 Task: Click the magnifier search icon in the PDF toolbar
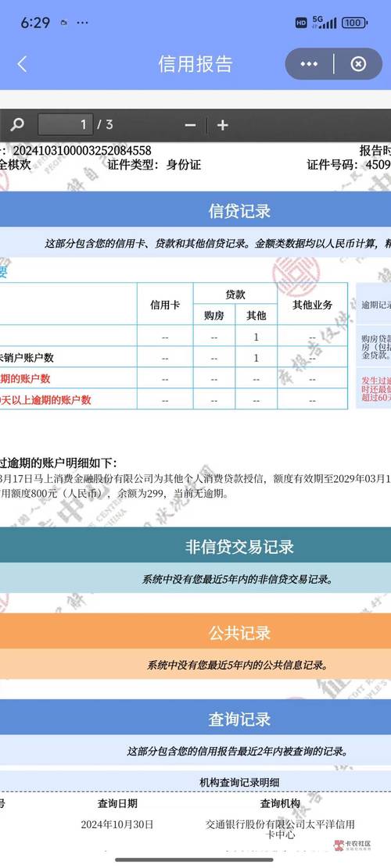tap(17, 124)
